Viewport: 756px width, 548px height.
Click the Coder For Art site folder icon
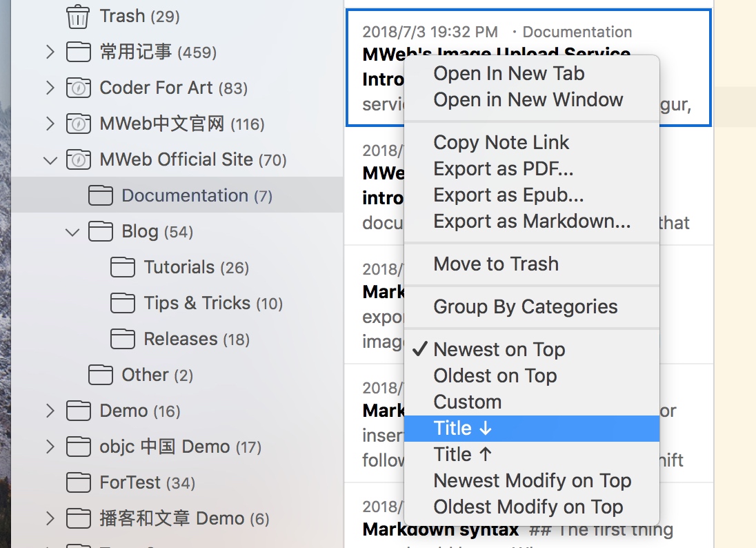(x=79, y=88)
